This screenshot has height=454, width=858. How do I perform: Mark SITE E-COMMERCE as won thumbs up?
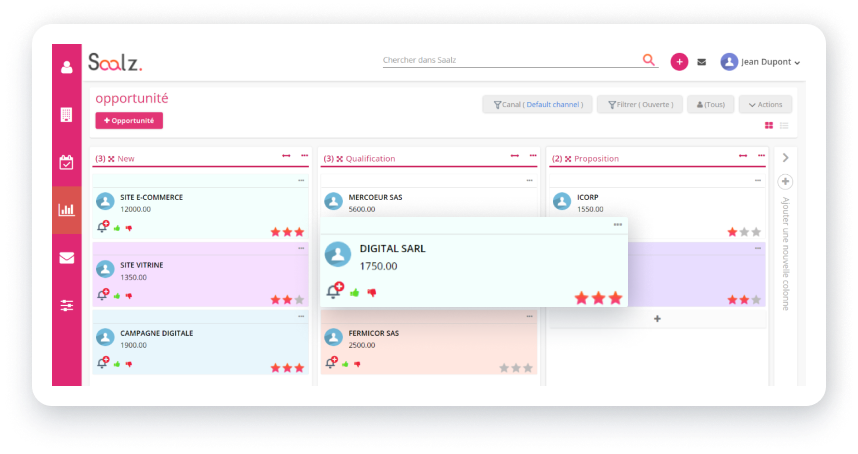117,228
